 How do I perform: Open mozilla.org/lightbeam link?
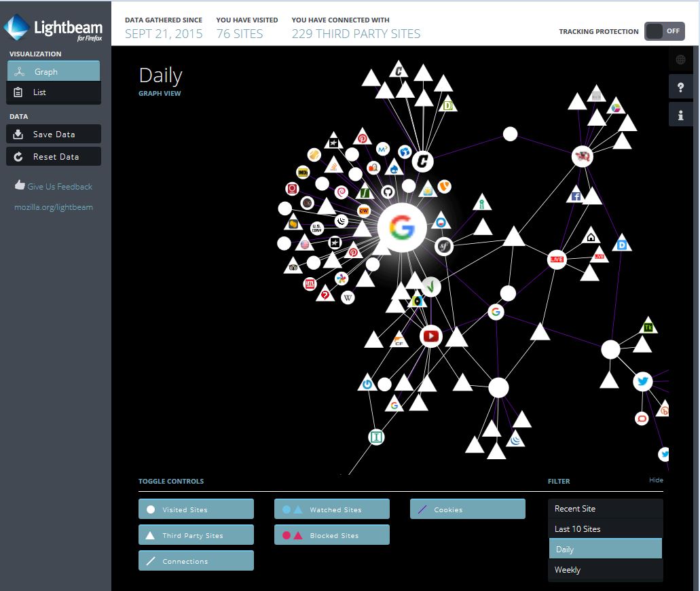pos(54,207)
